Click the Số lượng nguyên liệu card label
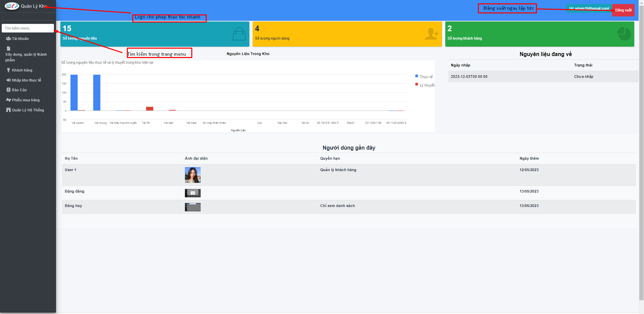This screenshot has height=314, width=644. pos(80,38)
